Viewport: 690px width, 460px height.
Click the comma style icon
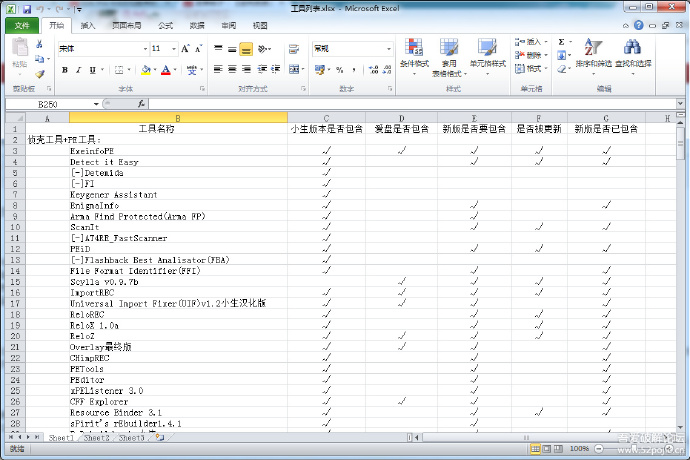coord(354,70)
